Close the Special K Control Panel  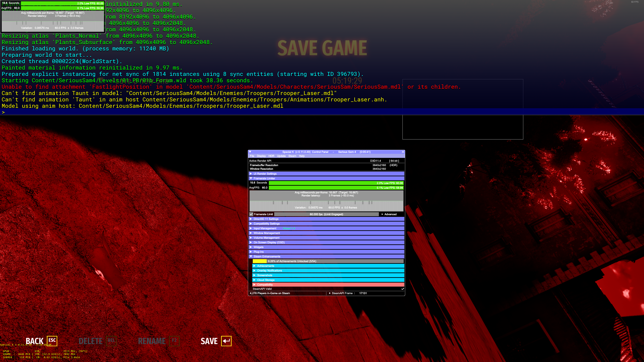[x=403, y=152]
